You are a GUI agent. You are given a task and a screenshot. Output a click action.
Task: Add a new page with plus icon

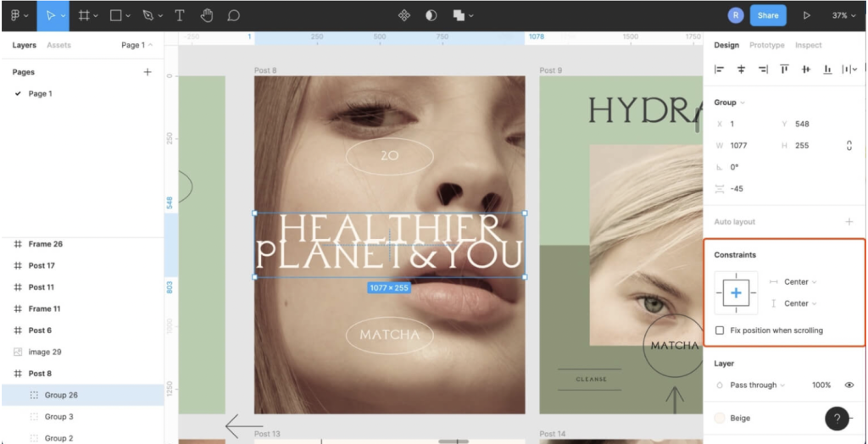pos(147,72)
